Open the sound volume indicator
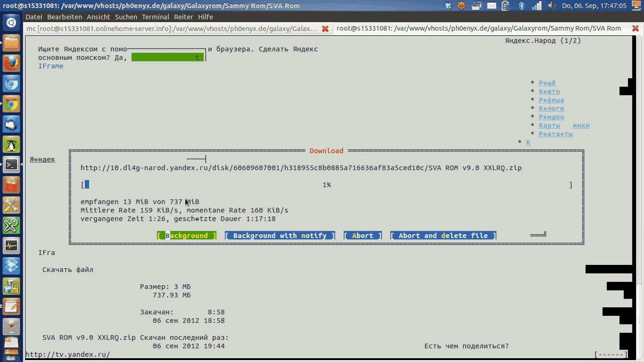 [x=551, y=6]
